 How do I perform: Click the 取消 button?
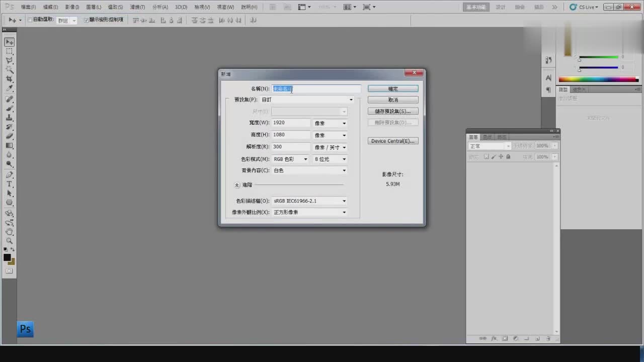pos(393,100)
